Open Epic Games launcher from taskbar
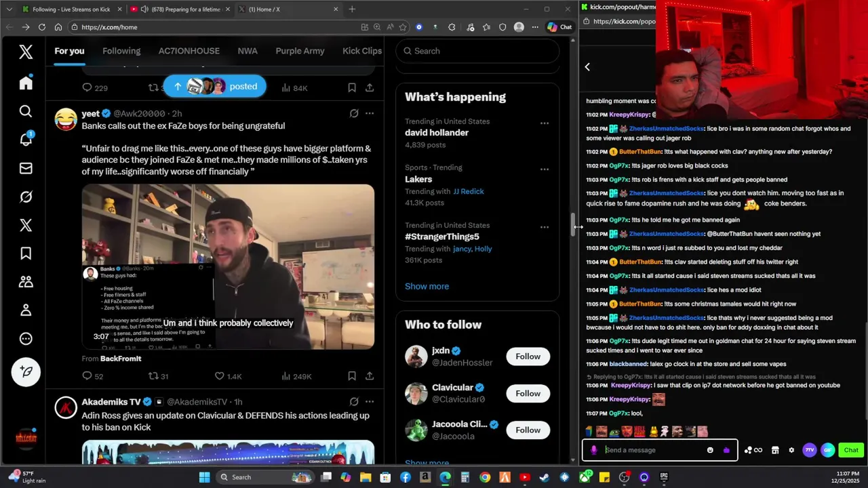868x488 pixels. (664, 477)
